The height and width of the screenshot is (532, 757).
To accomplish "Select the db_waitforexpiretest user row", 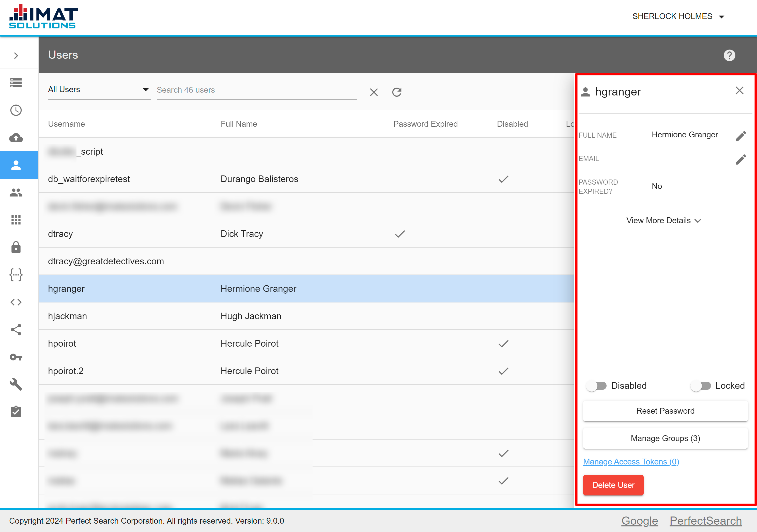I will click(x=306, y=179).
